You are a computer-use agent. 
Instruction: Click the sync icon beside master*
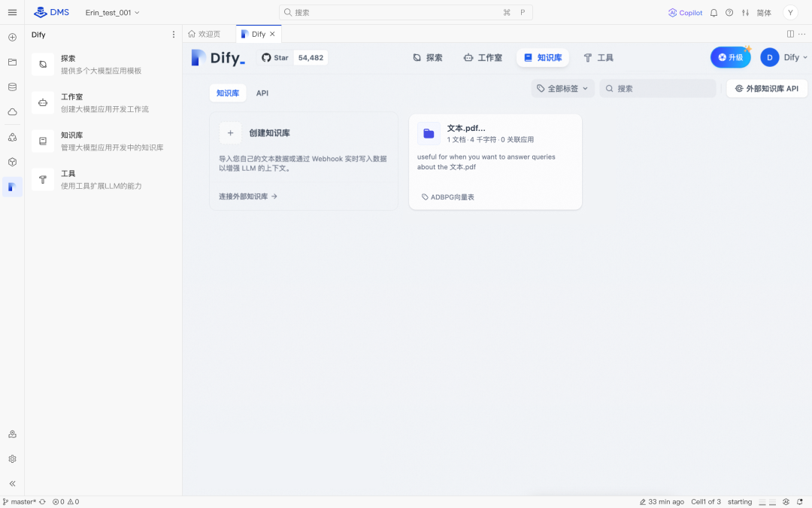42,502
